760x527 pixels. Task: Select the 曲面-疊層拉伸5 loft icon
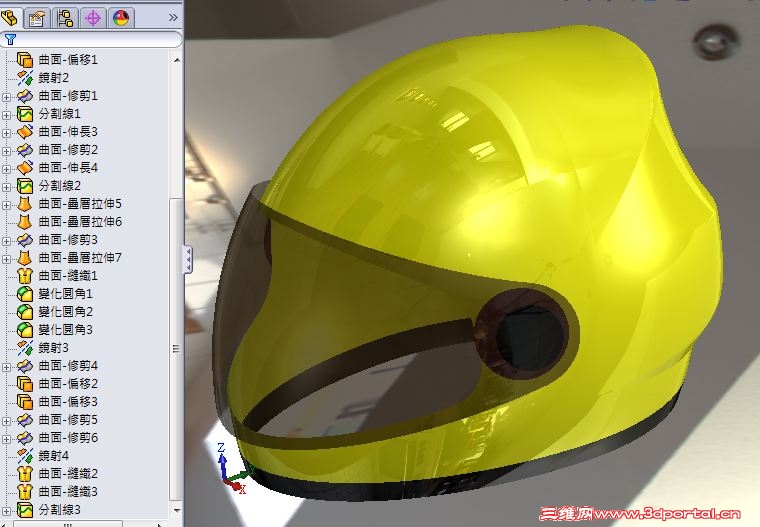tap(25, 204)
